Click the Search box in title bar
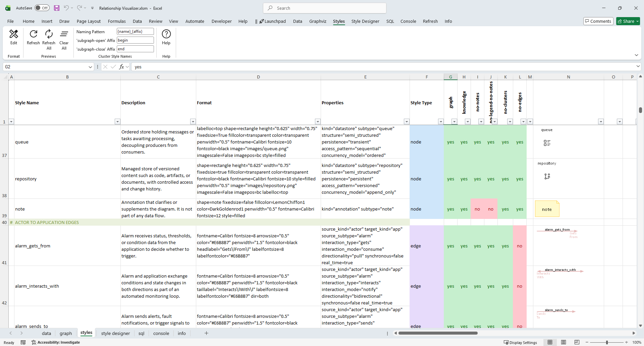The width and height of the screenshot is (644, 346). (325, 8)
